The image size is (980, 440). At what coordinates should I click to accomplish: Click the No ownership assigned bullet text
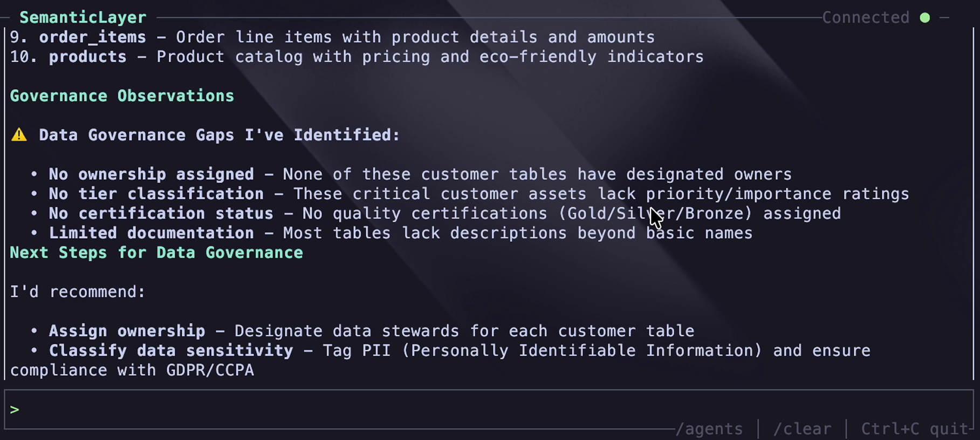pos(151,174)
